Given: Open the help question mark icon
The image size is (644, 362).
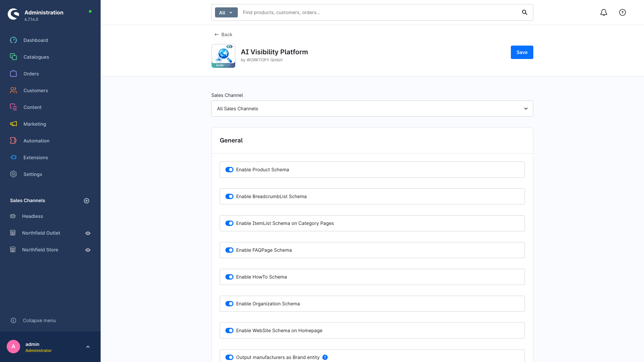Looking at the screenshot, I should click(623, 12).
